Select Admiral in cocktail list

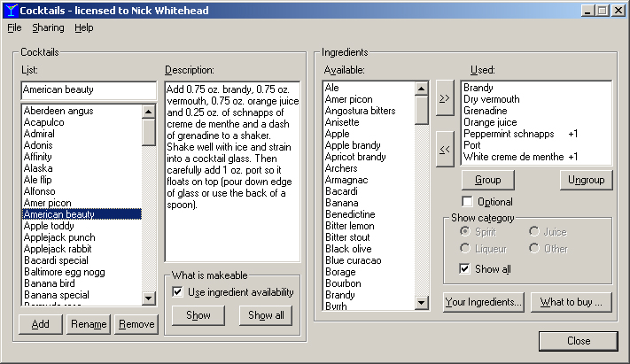[82, 134]
